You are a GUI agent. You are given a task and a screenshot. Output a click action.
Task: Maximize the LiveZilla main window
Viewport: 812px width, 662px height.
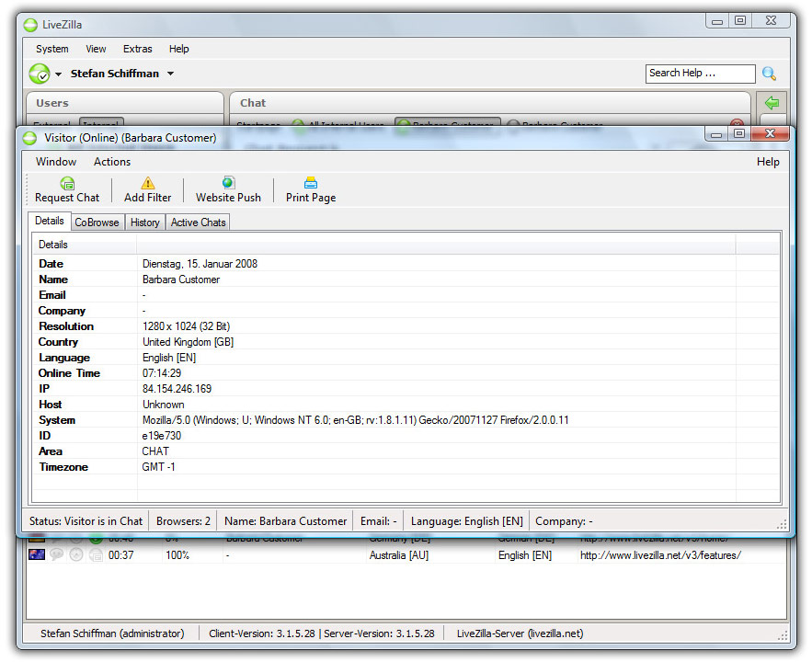(x=740, y=21)
